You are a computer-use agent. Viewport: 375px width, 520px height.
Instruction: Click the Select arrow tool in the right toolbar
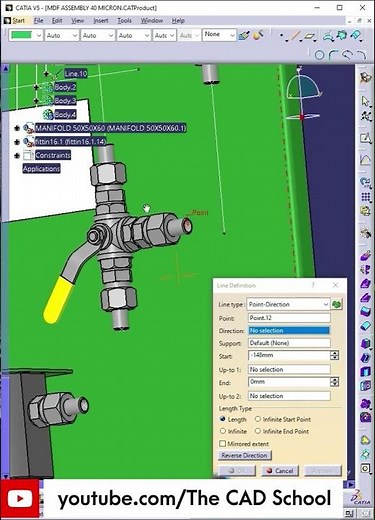[365, 101]
